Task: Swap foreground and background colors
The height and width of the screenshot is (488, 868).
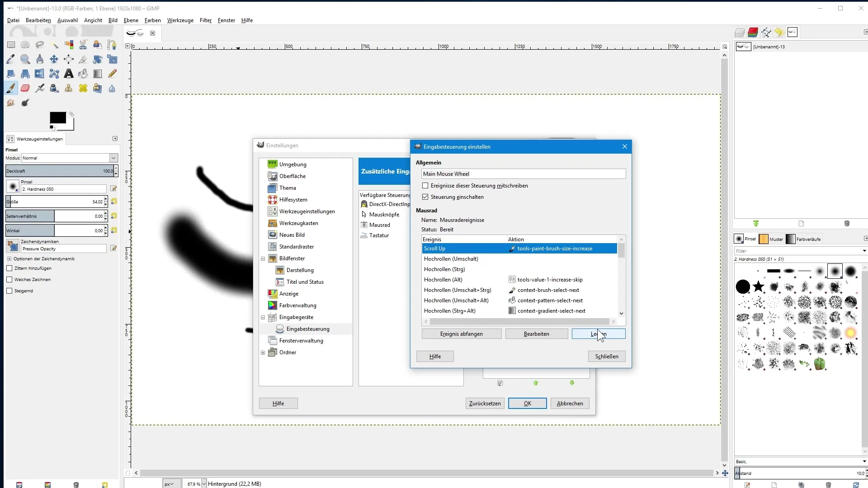Action: click(71, 114)
